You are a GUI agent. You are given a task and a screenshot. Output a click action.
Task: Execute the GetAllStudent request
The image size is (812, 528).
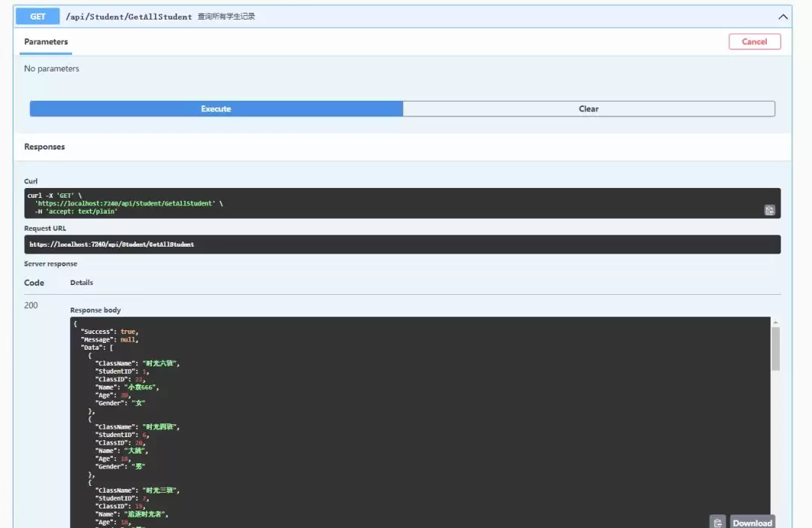click(216, 109)
